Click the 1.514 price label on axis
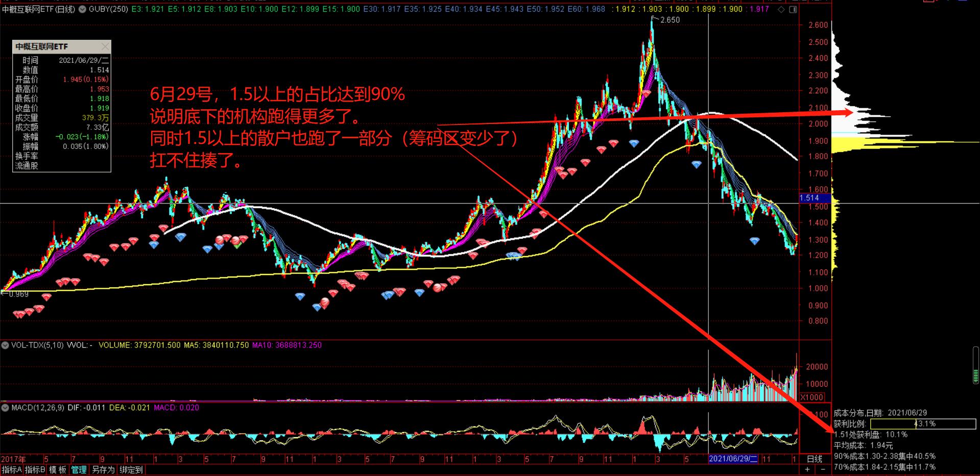The image size is (980, 476). click(815, 198)
